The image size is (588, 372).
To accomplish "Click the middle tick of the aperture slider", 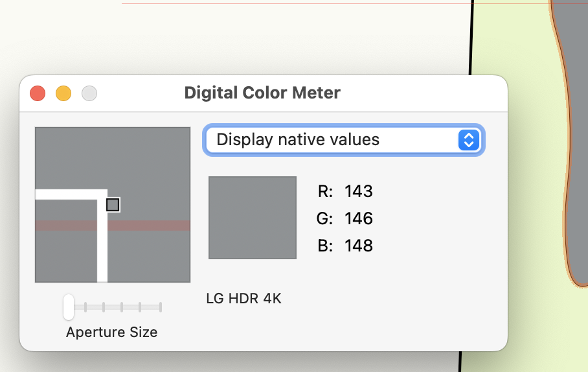I will point(122,307).
